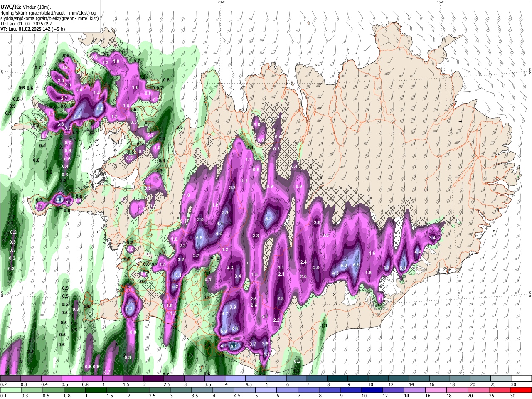
Task: Click the '3.5' label in upper legend row
Action: pos(208,384)
